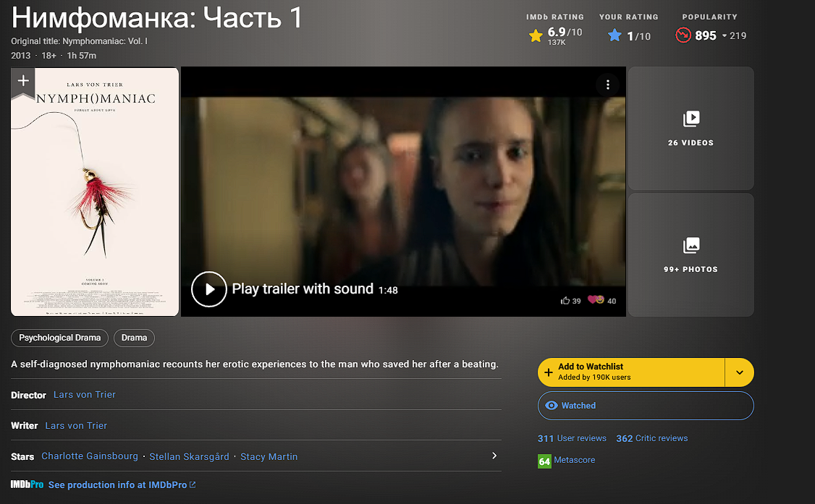Screen dimensions: 815x504
Task: Open Charlotte Gainsbourg's profile
Action: pyautogui.click(x=90, y=456)
